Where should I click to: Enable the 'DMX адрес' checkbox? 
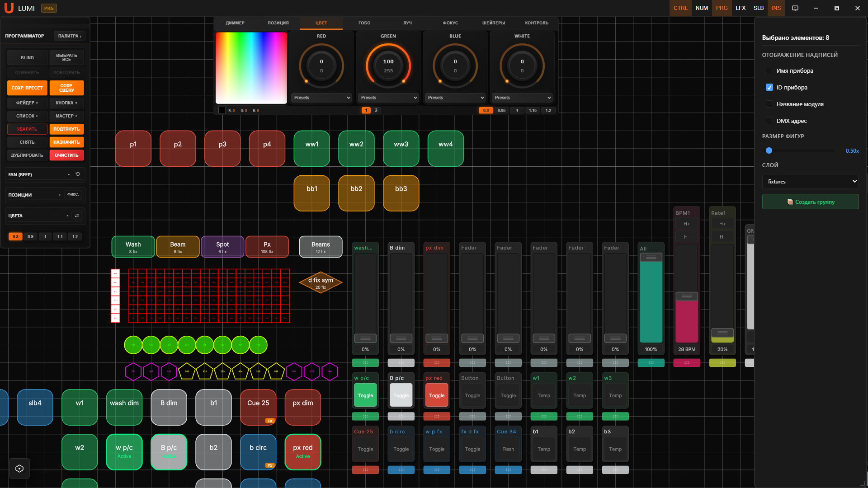[x=769, y=121]
